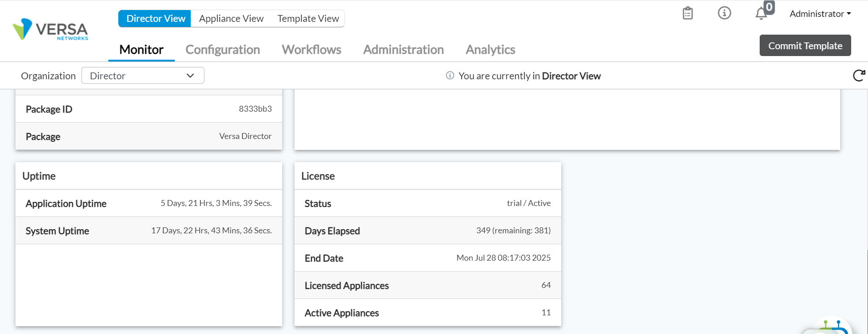Switch to Appliance View
The height and width of the screenshot is (334, 868).
pos(231,19)
